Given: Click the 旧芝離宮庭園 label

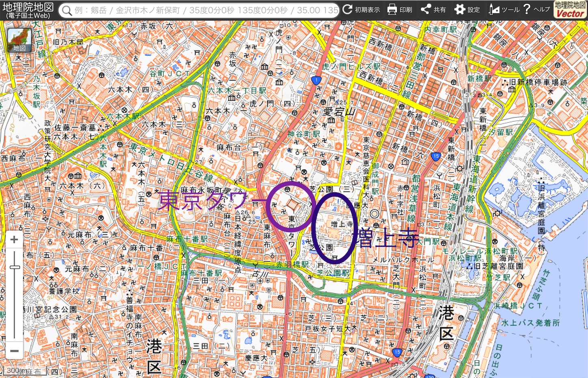Looking at the screenshot, I should (x=498, y=266).
